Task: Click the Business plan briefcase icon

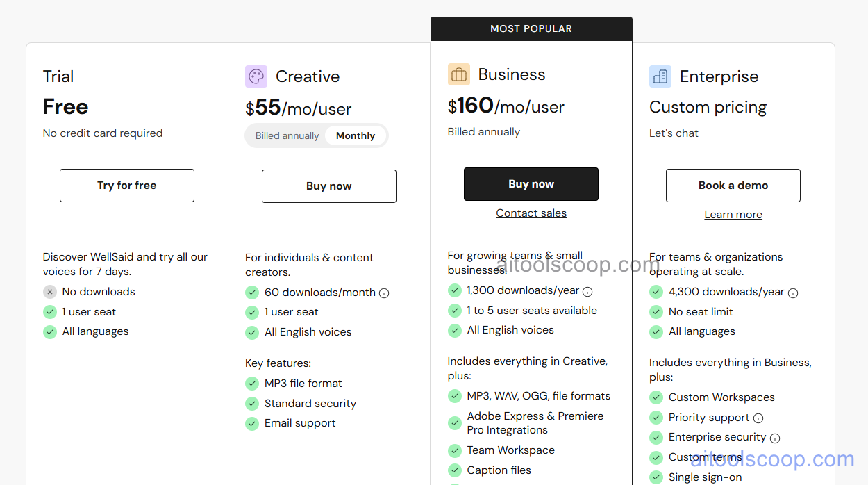Action: 458,74
